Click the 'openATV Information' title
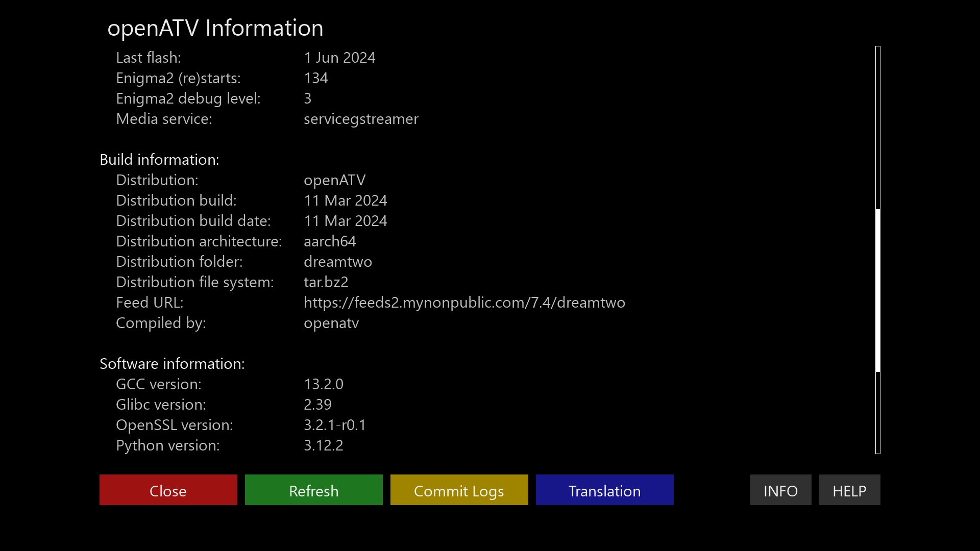 tap(215, 28)
